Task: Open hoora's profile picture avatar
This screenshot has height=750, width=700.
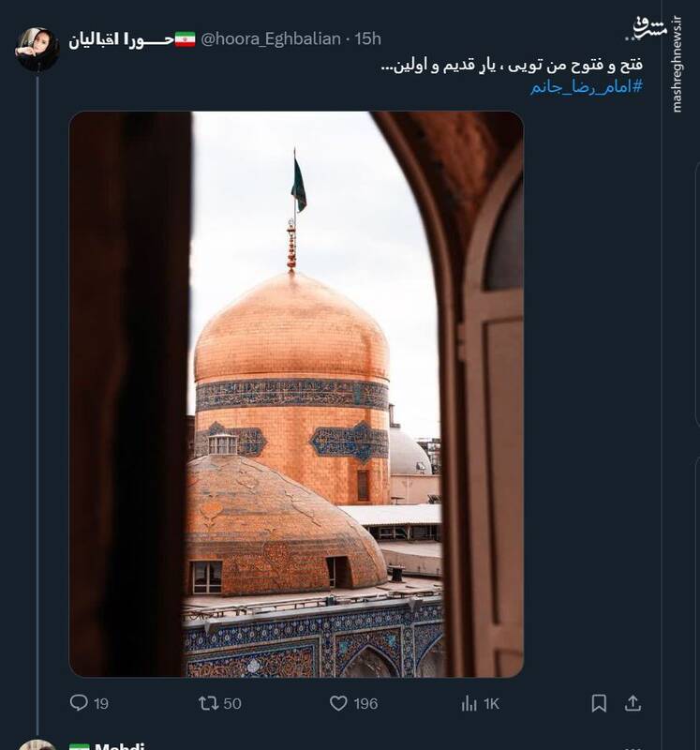Action: 37,49
